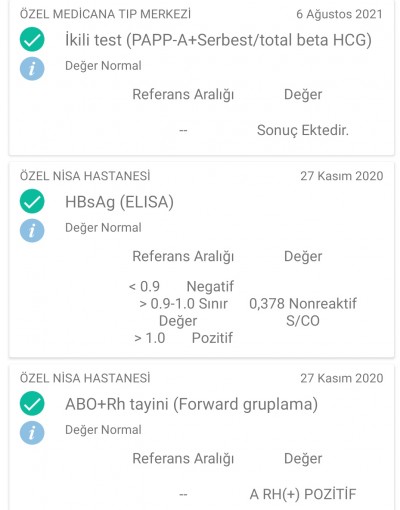
Task: Tap the Sonuç Ektedir. value
Action: point(303,130)
